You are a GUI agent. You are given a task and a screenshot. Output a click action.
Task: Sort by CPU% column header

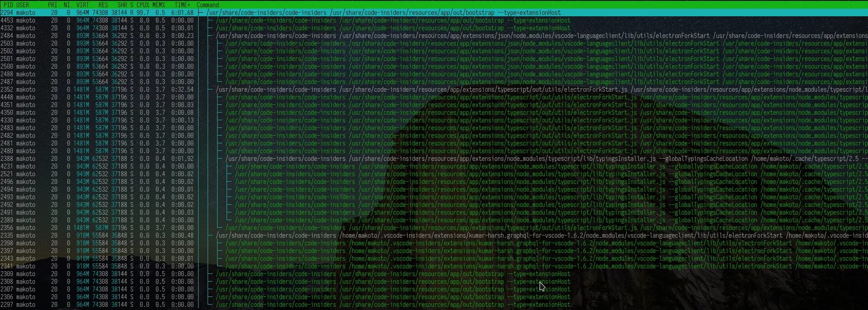[143, 5]
